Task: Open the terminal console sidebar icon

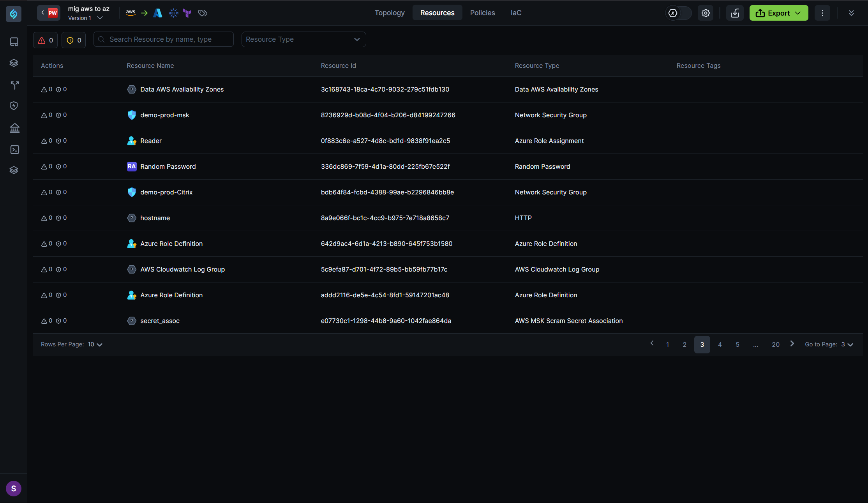Action: point(15,150)
